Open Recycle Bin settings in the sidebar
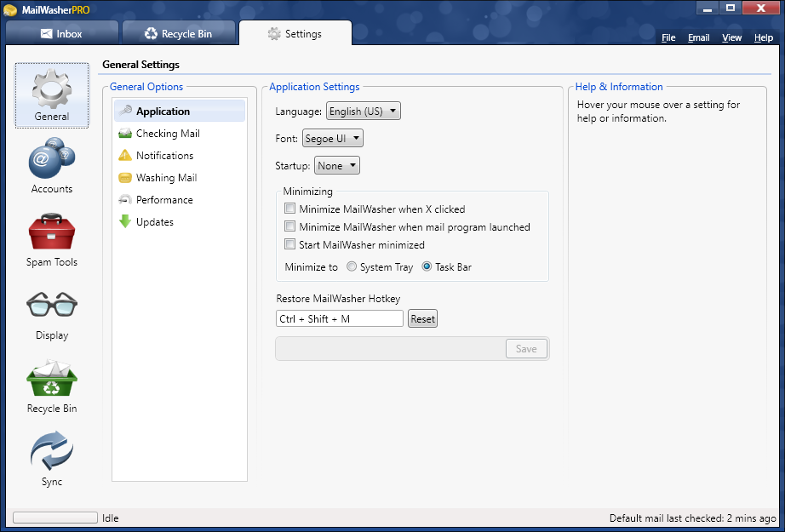Screen dimensions: 785x532 52,386
